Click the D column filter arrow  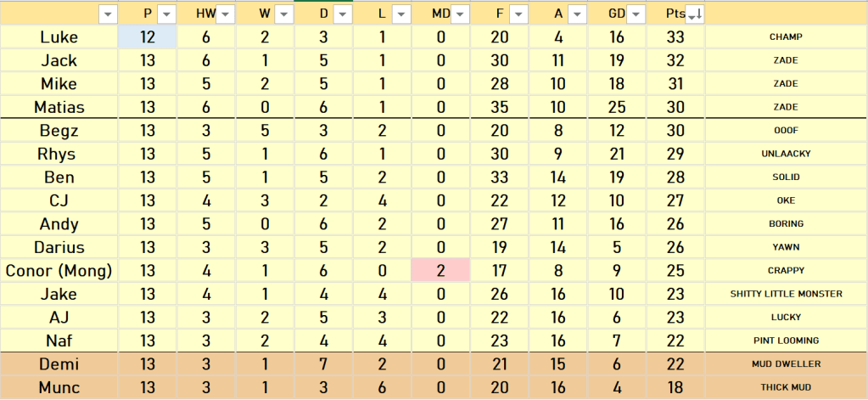[344, 14]
